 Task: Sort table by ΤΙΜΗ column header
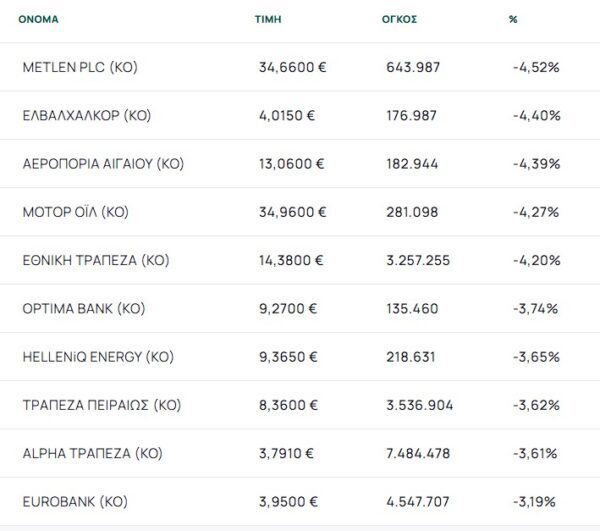[x=266, y=19]
